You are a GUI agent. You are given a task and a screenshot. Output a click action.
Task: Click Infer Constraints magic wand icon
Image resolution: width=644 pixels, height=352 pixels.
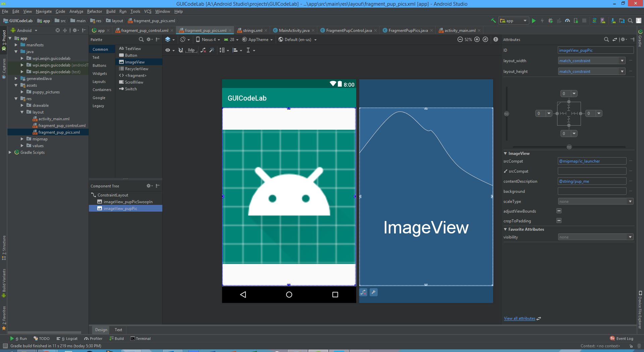pos(212,50)
